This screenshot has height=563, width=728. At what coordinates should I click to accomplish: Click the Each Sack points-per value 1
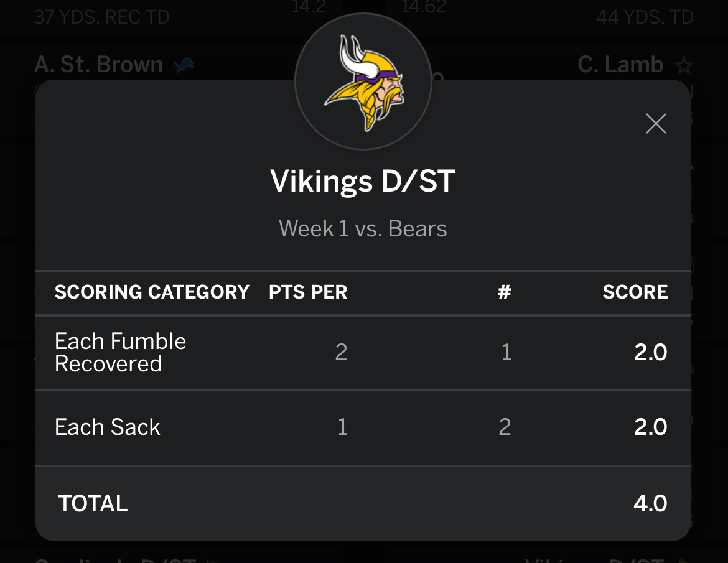pos(342,427)
